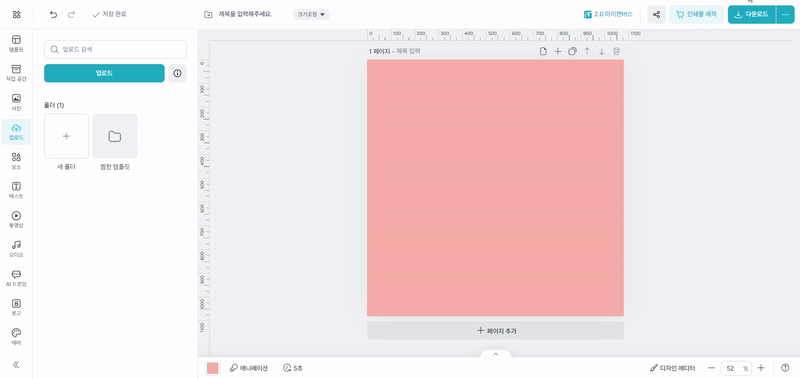Click the upload info icon

coord(178,73)
